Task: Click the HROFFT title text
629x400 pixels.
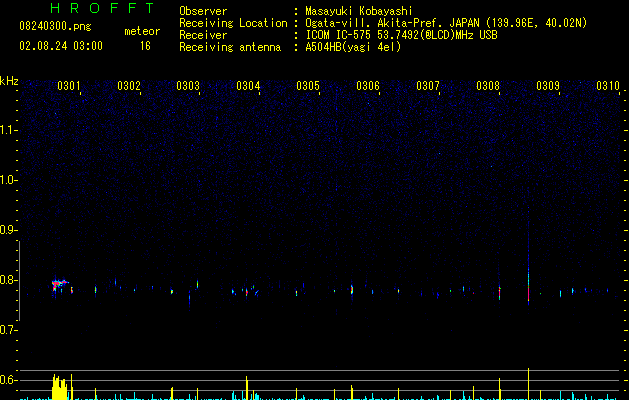Action: (102, 8)
